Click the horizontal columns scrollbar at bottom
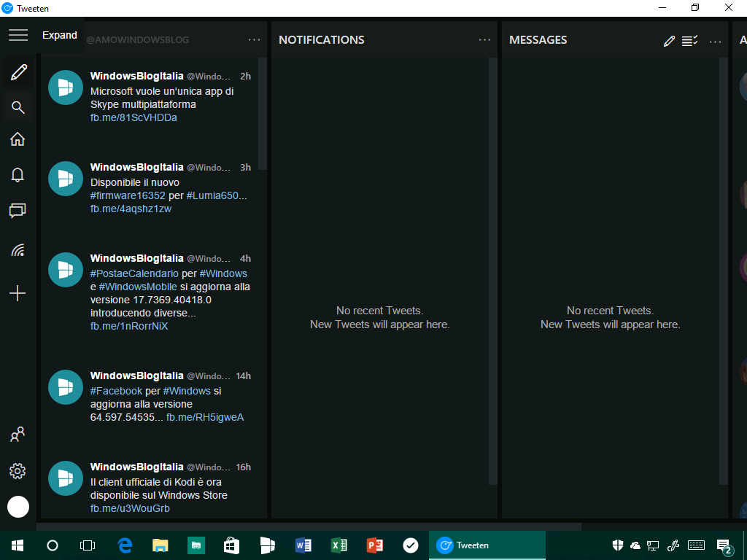Viewport: 747px width, 560px height. click(309, 526)
